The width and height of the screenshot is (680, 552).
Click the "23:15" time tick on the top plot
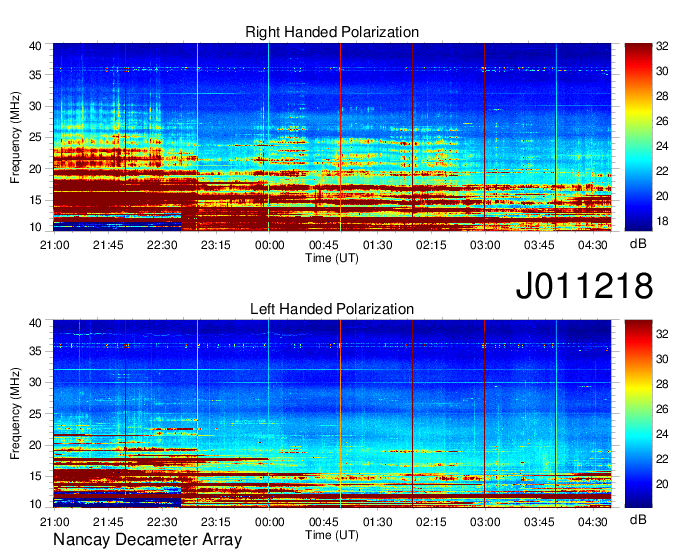[216, 245]
